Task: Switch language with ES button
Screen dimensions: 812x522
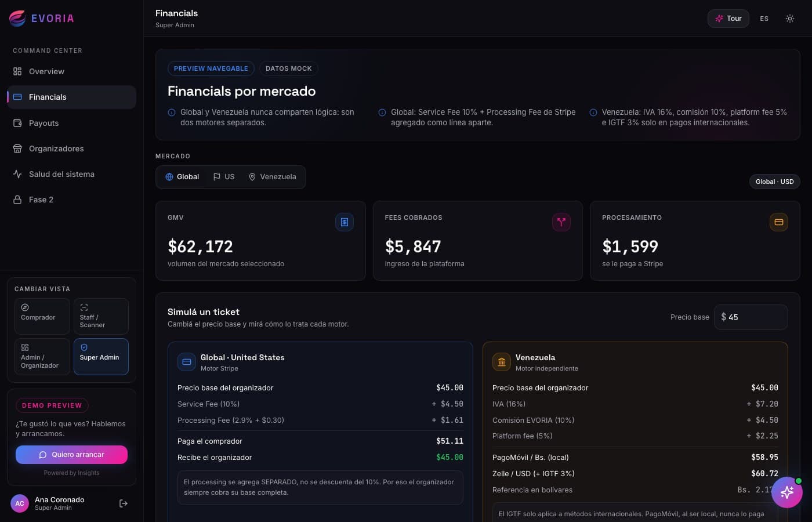Action: tap(764, 19)
